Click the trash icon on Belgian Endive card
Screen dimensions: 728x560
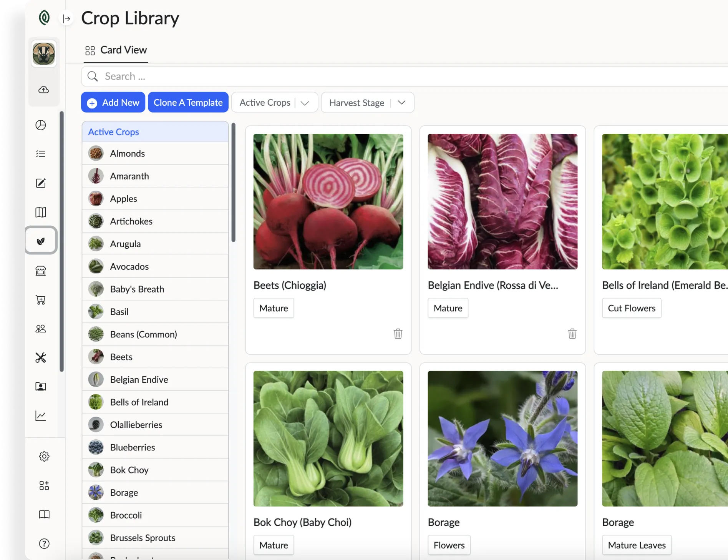572,334
